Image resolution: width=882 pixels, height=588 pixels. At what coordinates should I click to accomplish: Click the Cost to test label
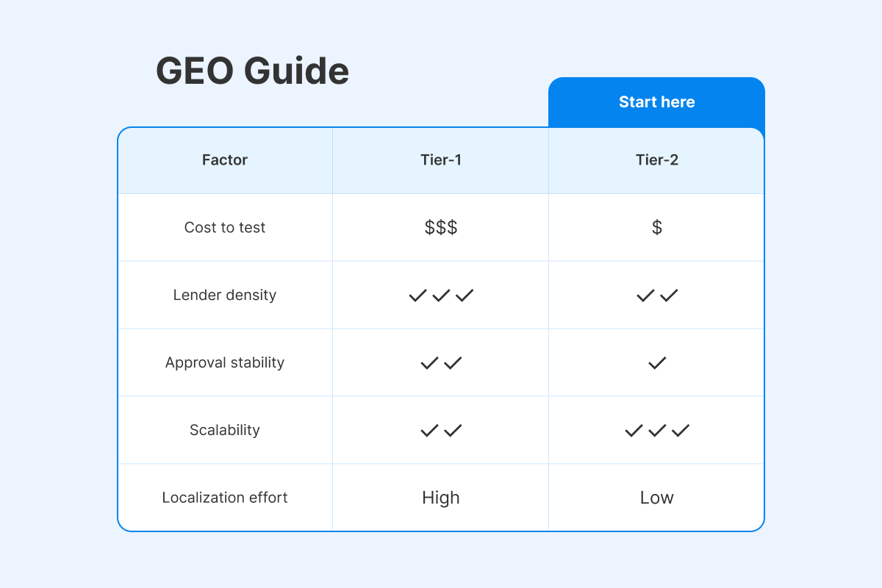coord(225,228)
